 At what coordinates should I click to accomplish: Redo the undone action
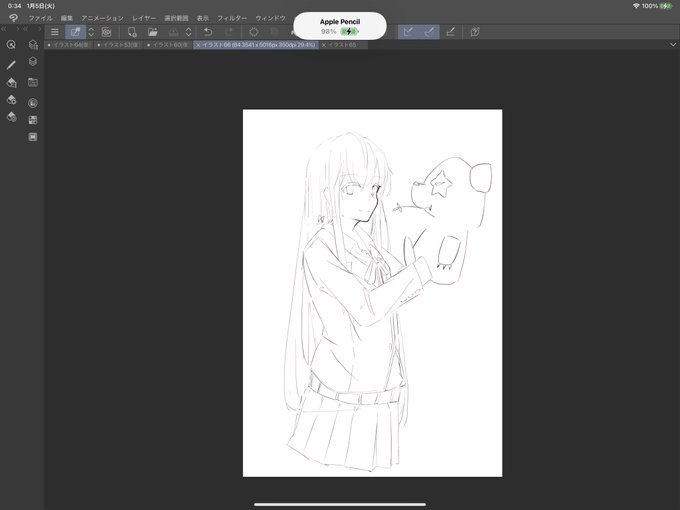click(229, 32)
